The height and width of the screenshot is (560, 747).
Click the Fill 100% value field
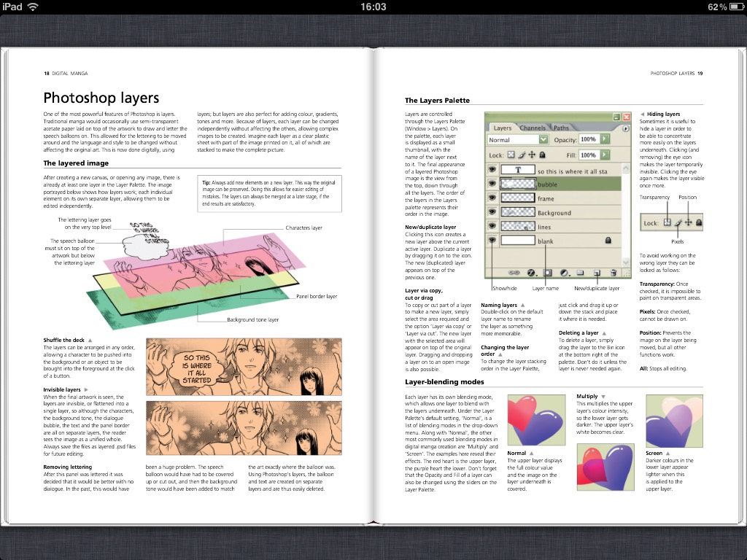[589, 155]
